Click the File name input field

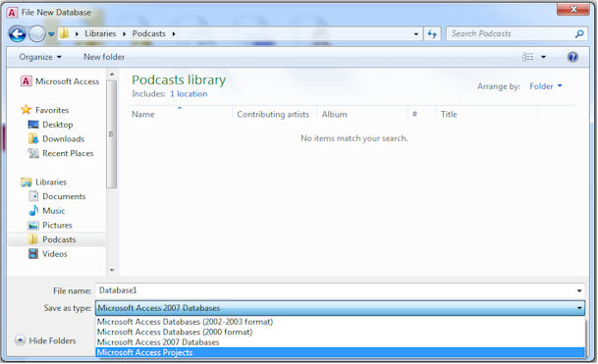[x=336, y=290]
